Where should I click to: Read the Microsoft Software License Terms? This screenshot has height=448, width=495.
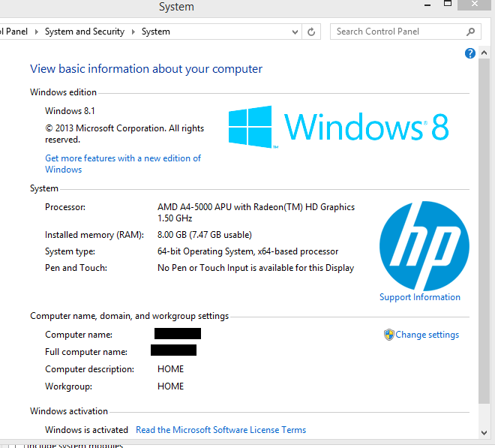220,430
